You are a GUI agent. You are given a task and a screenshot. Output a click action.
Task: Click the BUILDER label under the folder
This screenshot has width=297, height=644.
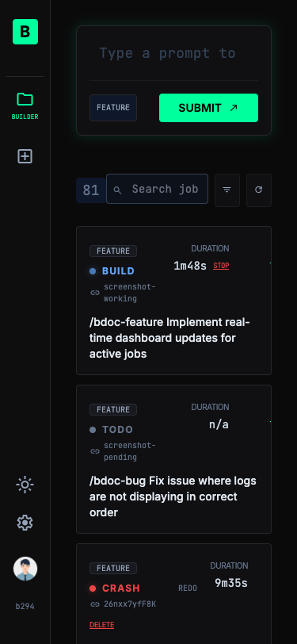[x=25, y=117]
